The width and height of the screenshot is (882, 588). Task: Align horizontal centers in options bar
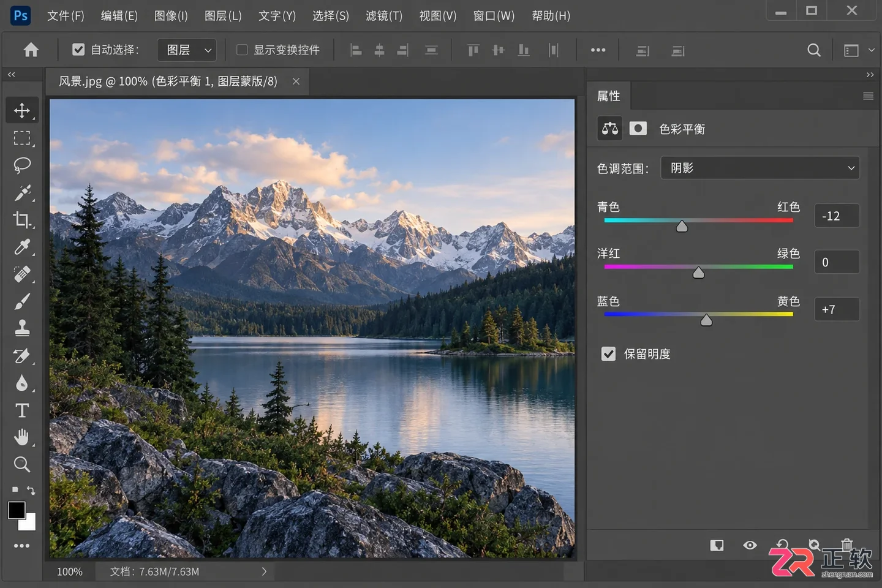click(x=379, y=50)
